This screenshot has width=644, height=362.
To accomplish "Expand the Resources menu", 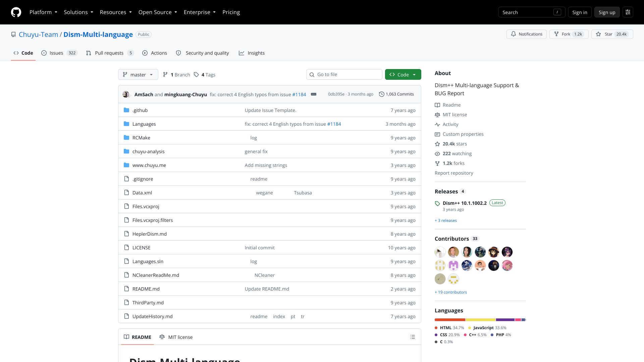I will point(116,12).
